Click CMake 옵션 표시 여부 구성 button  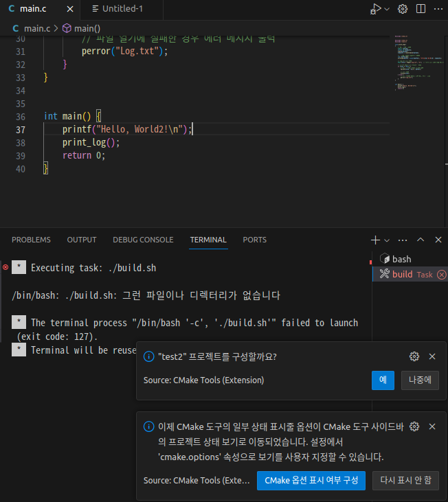tap(311, 480)
